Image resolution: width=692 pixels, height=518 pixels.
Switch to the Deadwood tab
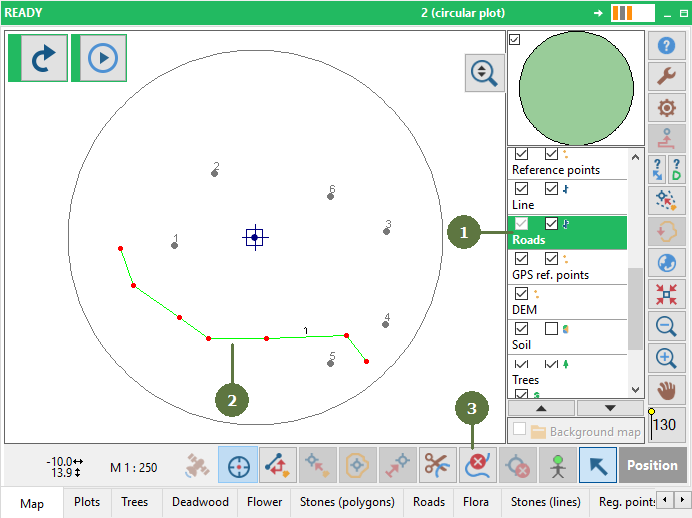coord(200,502)
